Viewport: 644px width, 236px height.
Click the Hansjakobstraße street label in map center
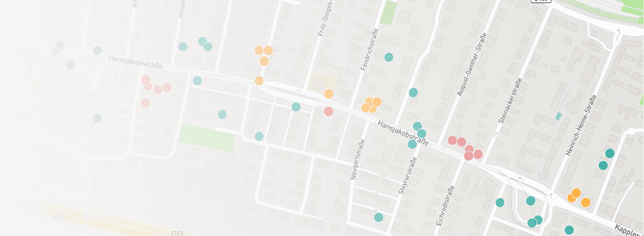403,134
